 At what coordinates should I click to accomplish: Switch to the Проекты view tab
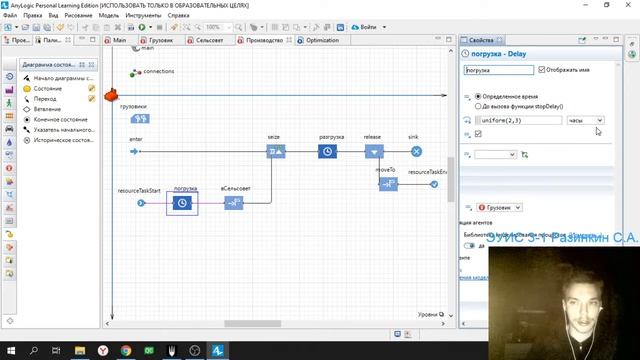17,40
